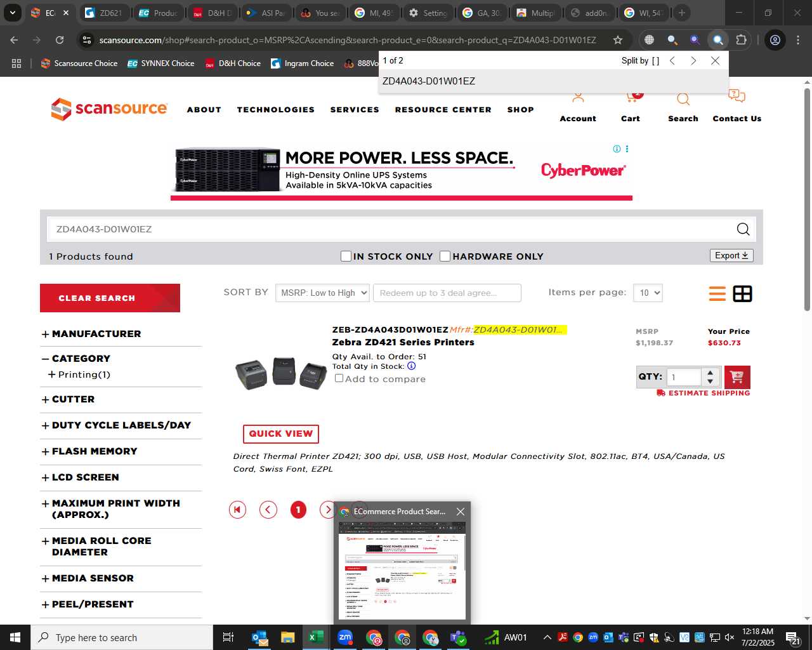Open Excel from the taskbar

pos(316,637)
